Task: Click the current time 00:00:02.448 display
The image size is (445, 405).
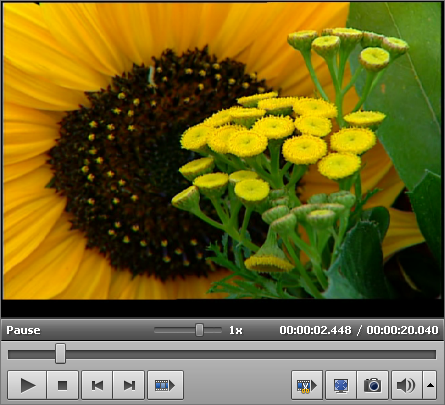Action: coord(315,330)
